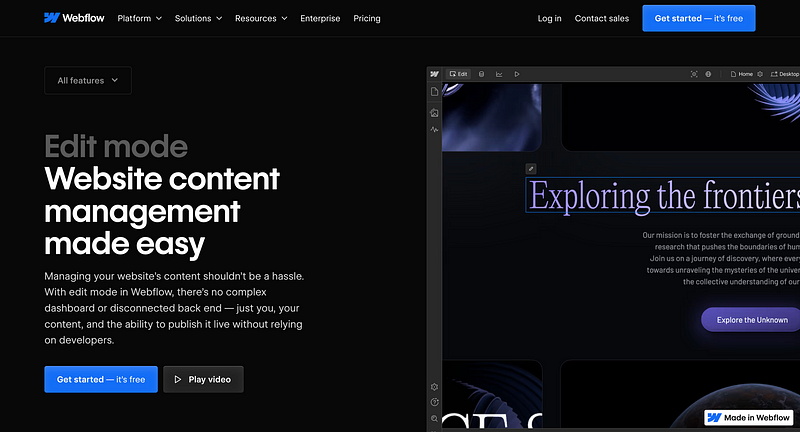This screenshot has height=432, width=800.
Task: Click the Explore the Unknown button
Action: point(751,320)
